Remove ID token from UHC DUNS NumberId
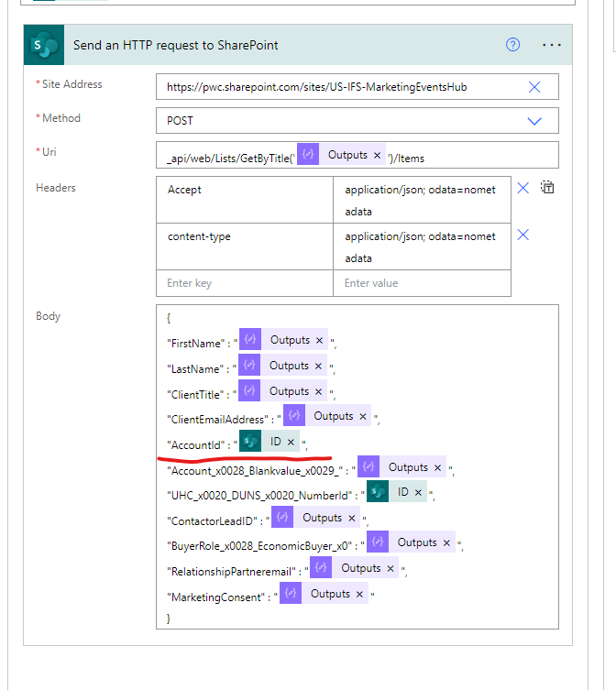Viewport: 616px width, 690px height. (418, 492)
